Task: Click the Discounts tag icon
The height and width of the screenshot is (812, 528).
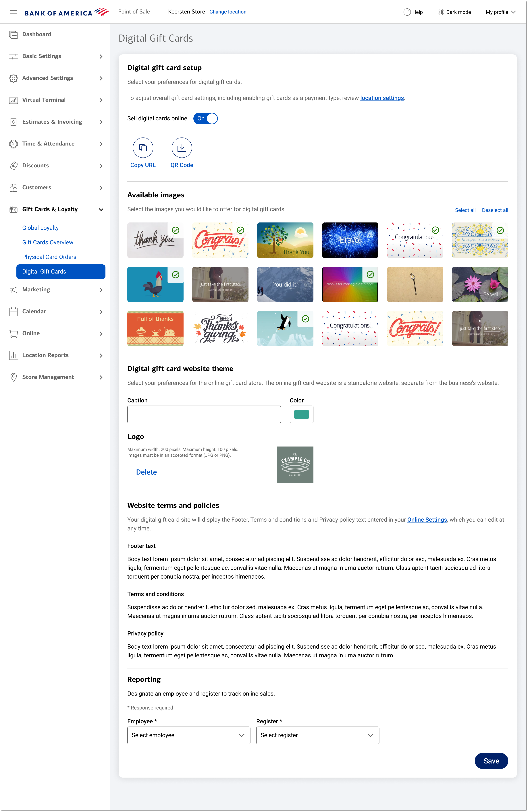Action: pos(13,165)
